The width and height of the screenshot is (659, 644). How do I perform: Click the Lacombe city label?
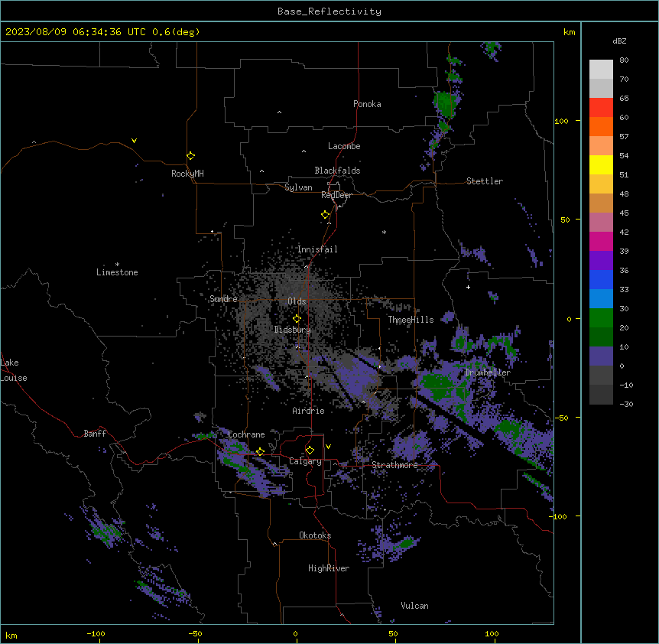pyautogui.click(x=344, y=146)
